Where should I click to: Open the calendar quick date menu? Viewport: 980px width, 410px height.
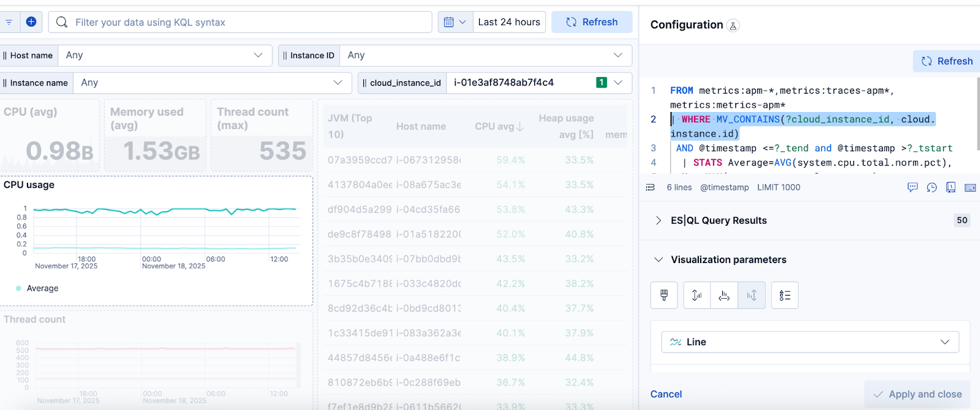coord(455,22)
